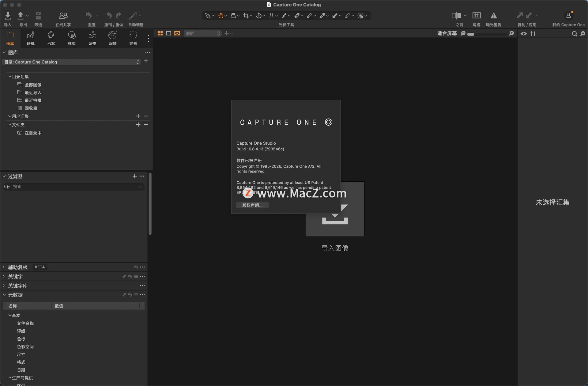Expand the 关键字库 panel
This screenshot has width=588, height=386.
[4, 286]
